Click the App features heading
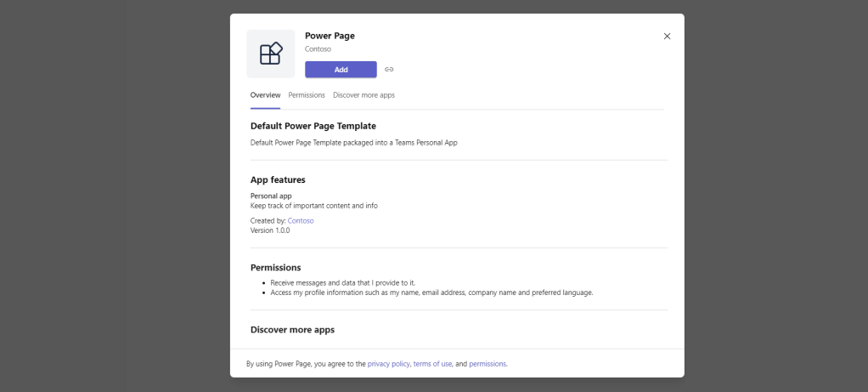Viewport: 868px width, 392px height. click(x=278, y=180)
